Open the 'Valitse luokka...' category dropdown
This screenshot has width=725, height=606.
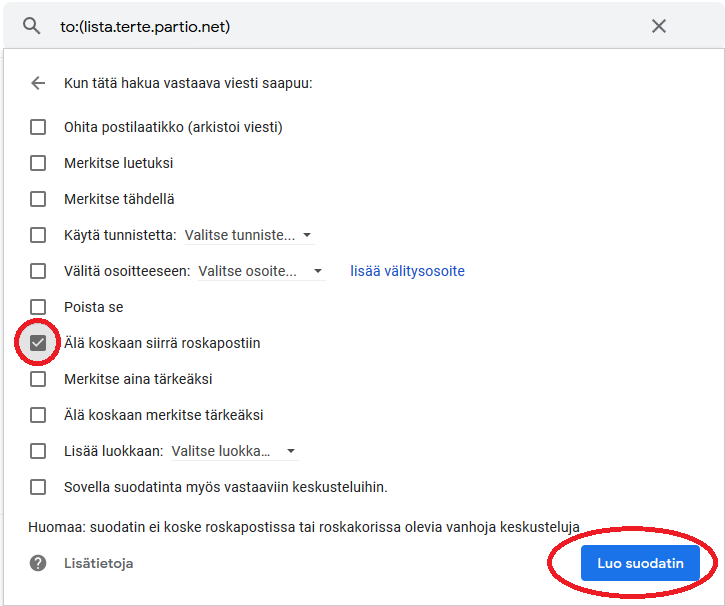click(234, 451)
